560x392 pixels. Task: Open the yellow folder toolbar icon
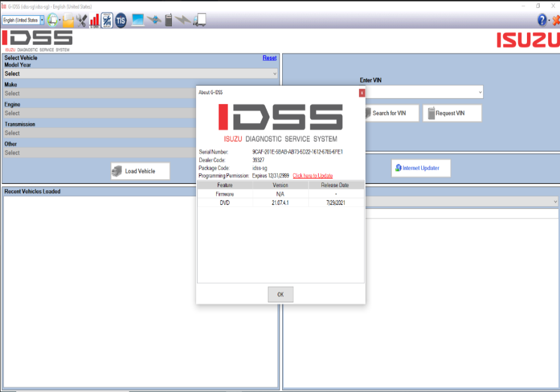click(x=68, y=21)
